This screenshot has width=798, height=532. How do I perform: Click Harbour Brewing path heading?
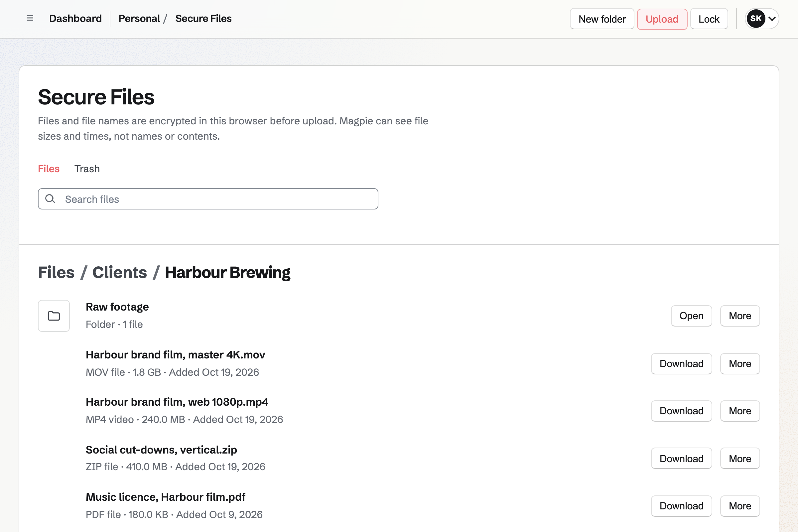pyautogui.click(x=227, y=272)
